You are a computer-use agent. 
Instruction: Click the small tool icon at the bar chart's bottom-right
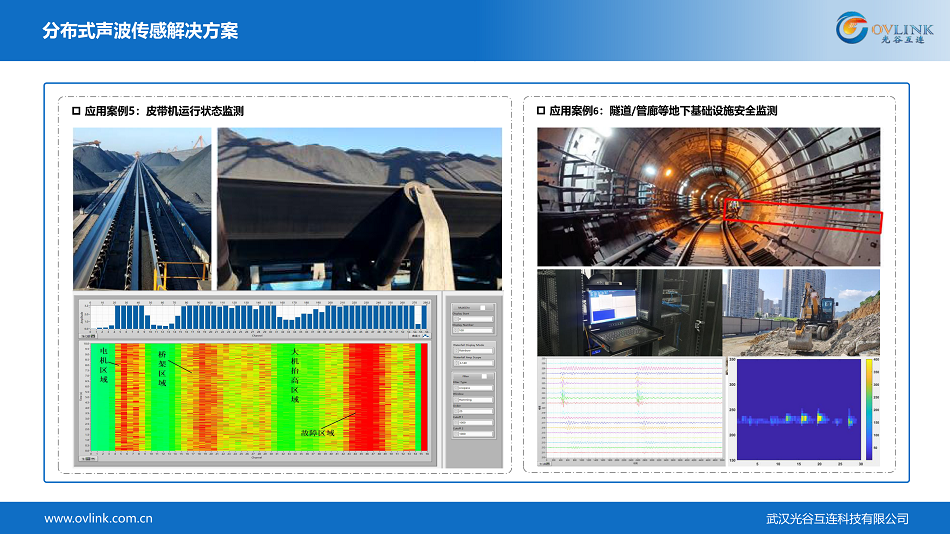tap(427, 335)
